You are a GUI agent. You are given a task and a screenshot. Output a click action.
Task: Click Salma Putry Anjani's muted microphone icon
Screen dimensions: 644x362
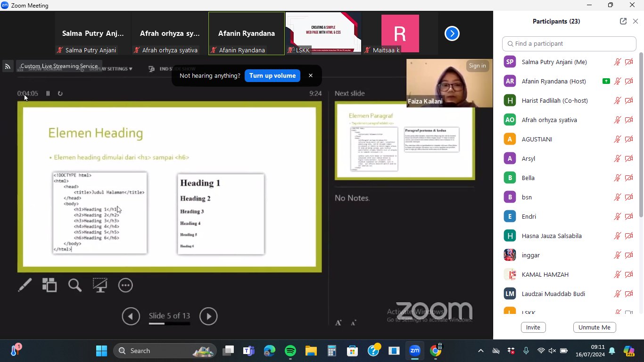point(617,62)
